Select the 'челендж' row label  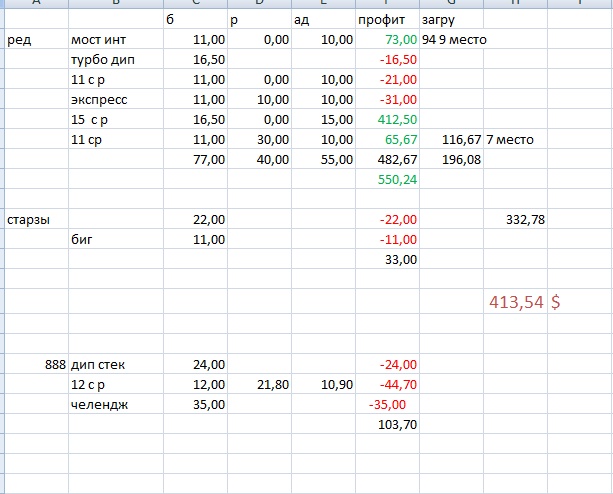(116, 404)
